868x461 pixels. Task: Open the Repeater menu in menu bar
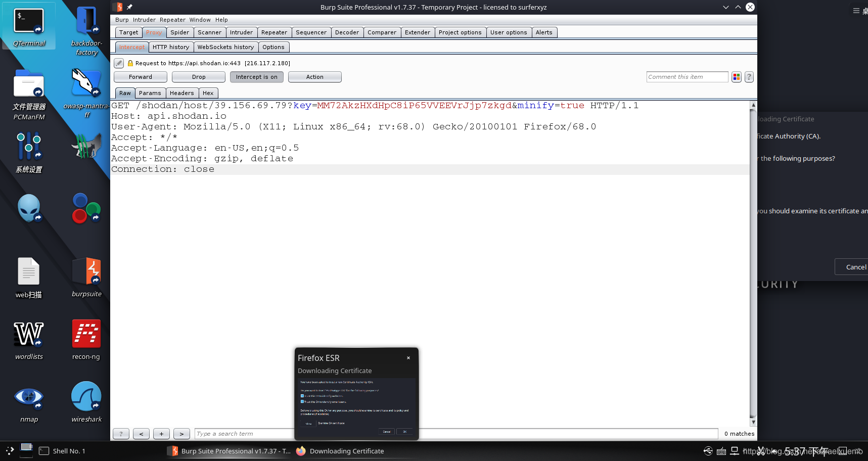[x=172, y=20]
